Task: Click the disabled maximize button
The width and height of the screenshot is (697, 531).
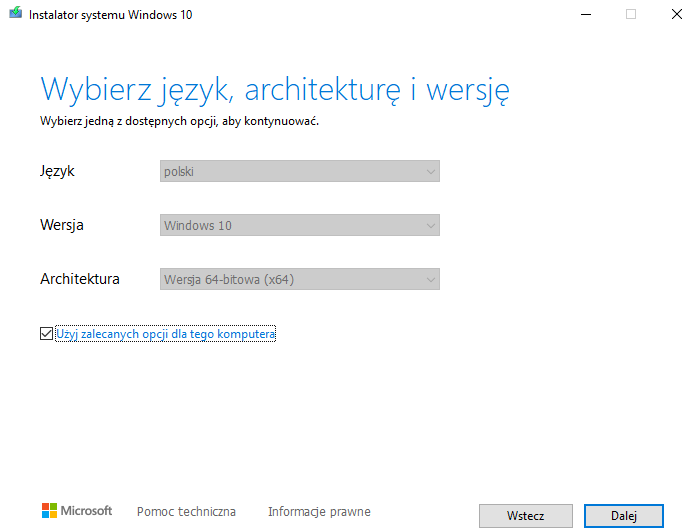Action: 630,15
